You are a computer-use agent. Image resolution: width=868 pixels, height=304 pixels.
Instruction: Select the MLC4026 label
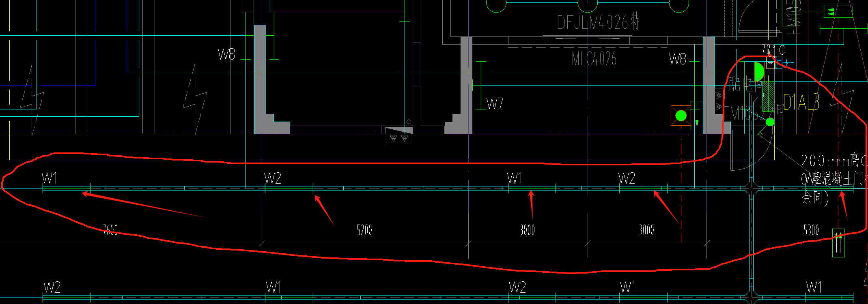point(594,59)
